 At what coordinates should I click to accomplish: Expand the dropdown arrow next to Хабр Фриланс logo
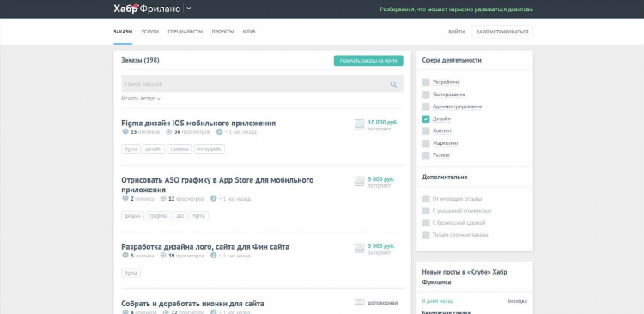(189, 9)
